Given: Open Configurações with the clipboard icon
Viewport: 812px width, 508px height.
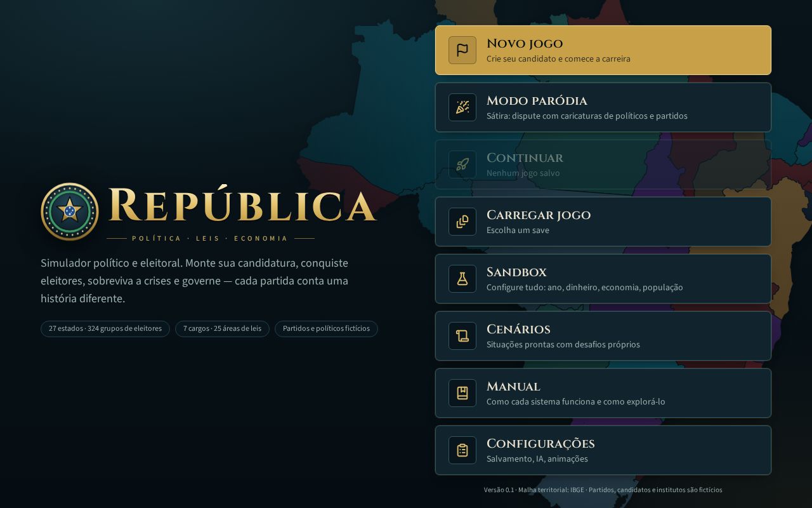Looking at the screenshot, I should [462, 450].
